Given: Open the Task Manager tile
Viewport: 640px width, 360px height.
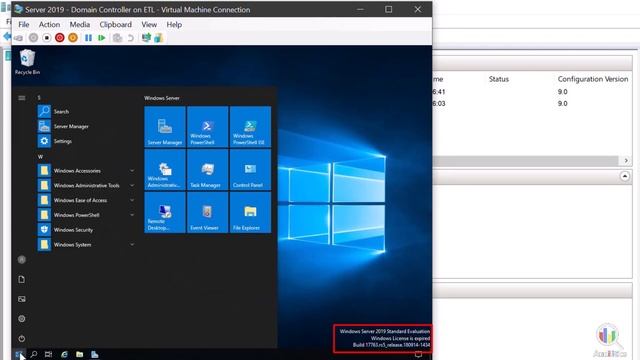Looking at the screenshot, I should click(207, 169).
